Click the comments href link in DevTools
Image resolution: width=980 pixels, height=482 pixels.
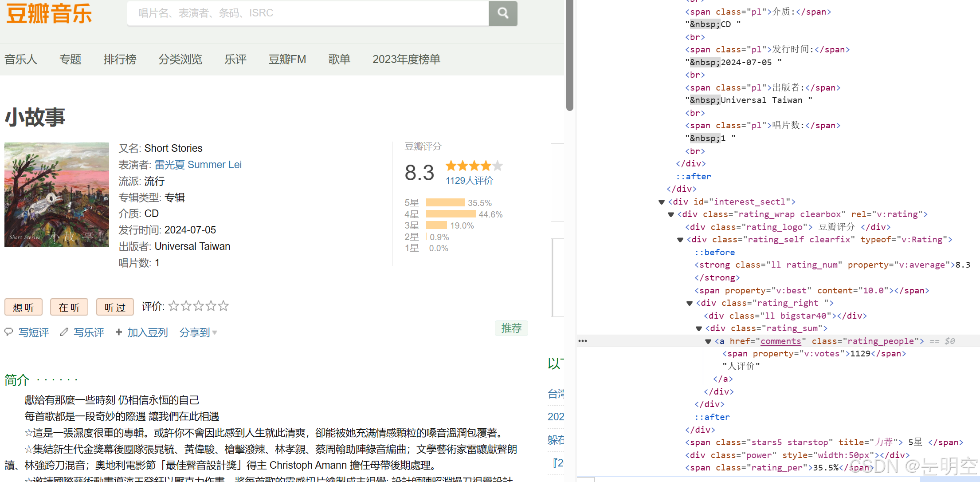click(x=781, y=341)
